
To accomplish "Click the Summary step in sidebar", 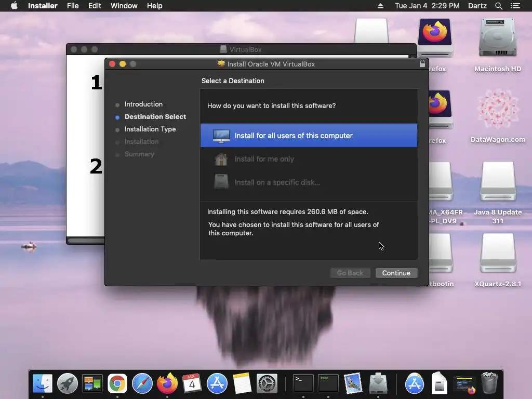I will (139, 154).
